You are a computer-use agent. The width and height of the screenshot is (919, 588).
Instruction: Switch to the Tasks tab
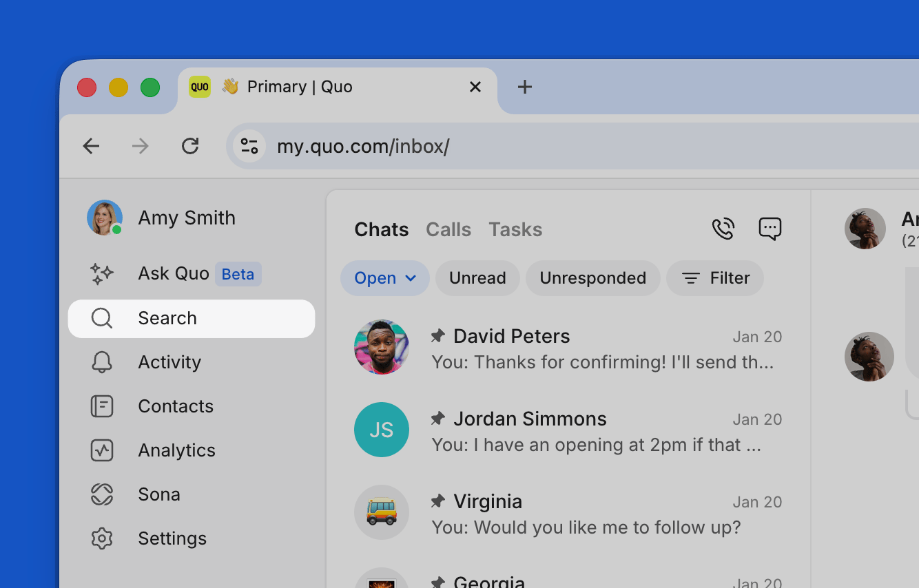[x=515, y=229]
